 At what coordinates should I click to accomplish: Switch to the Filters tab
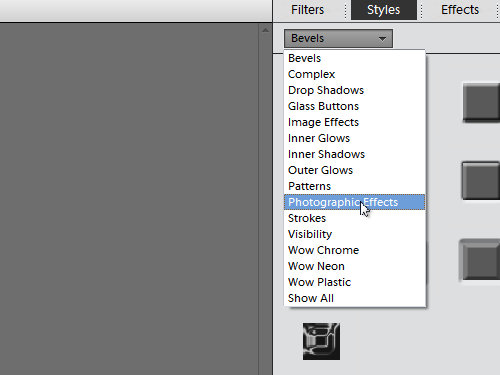[x=307, y=10]
